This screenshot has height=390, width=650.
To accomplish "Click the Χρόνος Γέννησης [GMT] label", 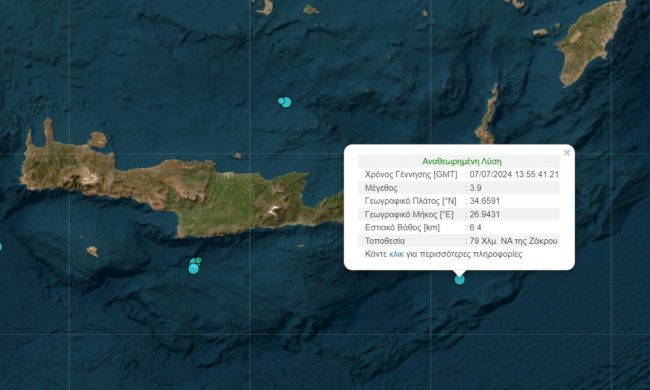I will (411, 174).
